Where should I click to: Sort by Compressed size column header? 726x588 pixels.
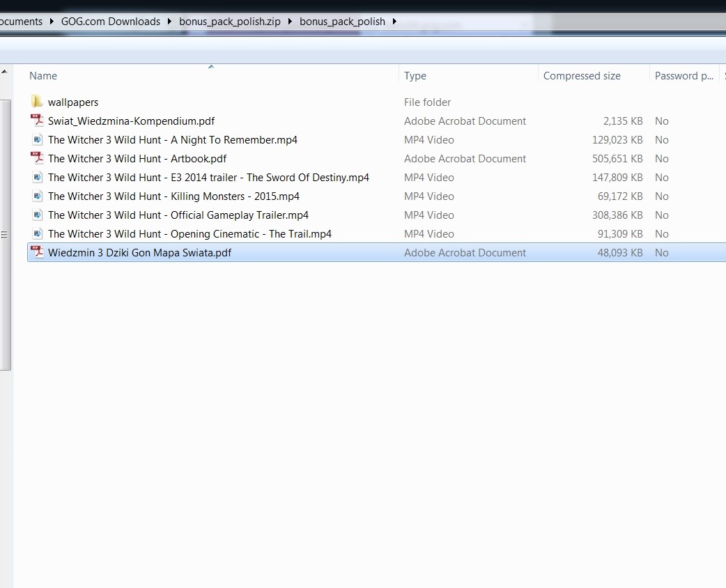pyautogui.click(x=582, y=75)
